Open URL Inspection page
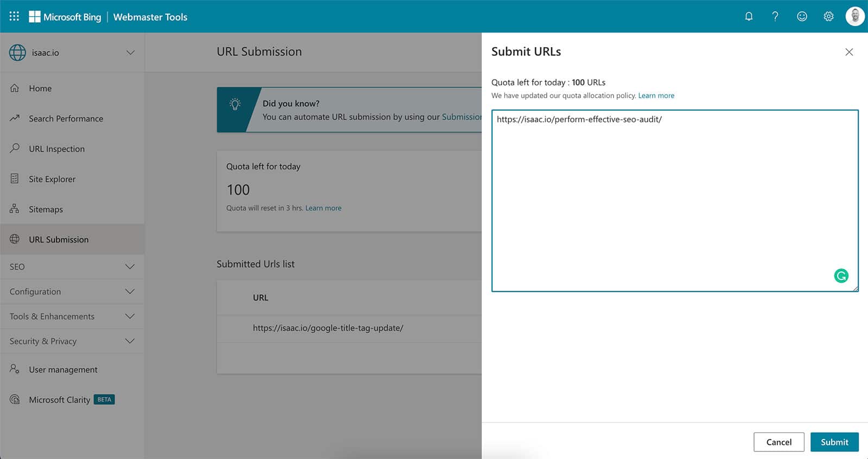868x459 pixels. click(x=72, y=149)
